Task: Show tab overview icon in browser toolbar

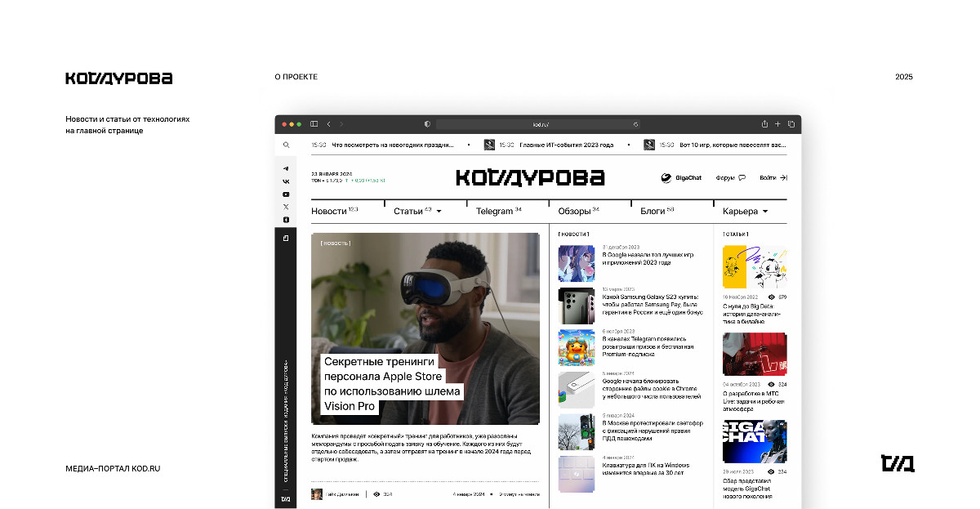Action: pyautogui.click(x=791, y=124)
